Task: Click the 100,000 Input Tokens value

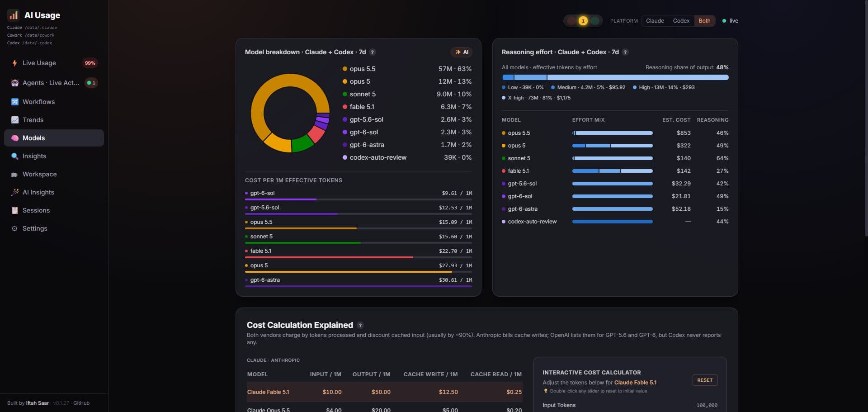Action: pos(707,405)
